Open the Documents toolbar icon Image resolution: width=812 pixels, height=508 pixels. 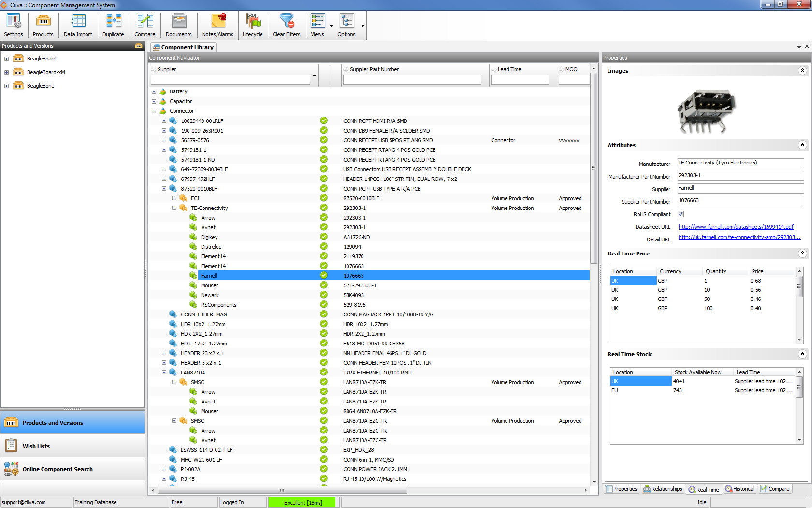(x=179, y=25)
